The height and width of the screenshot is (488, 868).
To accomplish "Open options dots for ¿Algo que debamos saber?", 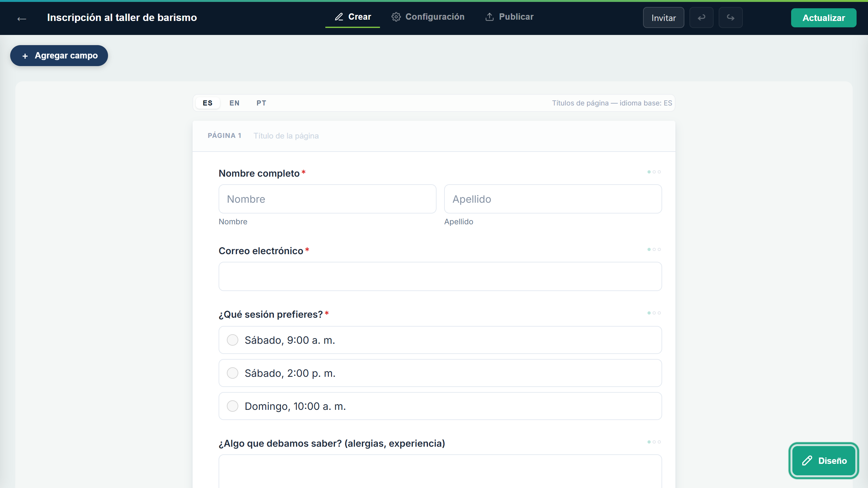I will (x=654, y=442).
